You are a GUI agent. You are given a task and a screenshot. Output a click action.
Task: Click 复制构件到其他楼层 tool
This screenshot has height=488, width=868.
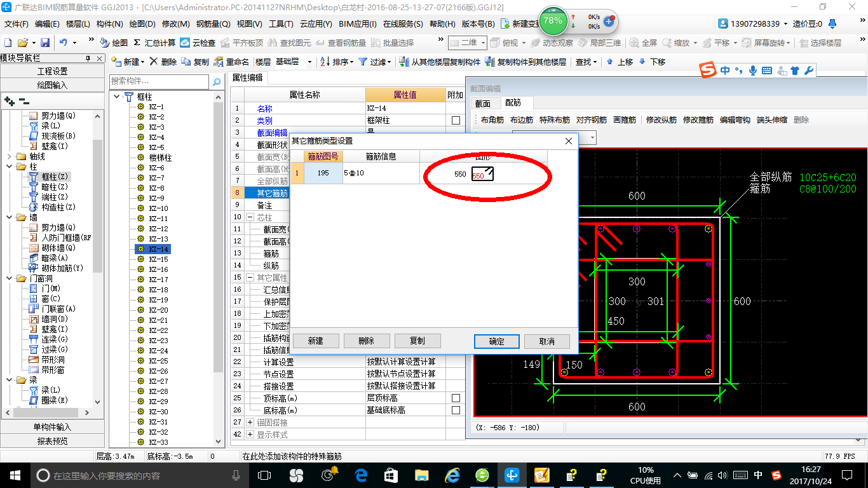tap(526, 62)
